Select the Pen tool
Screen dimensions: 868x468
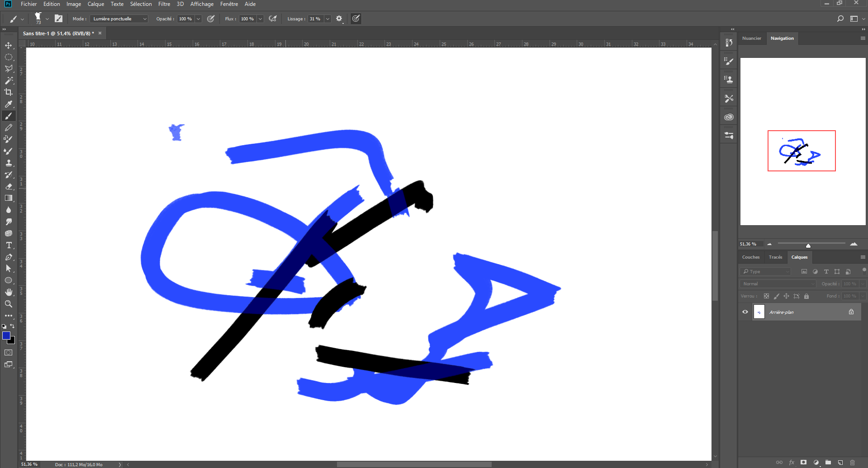[9, 257]
